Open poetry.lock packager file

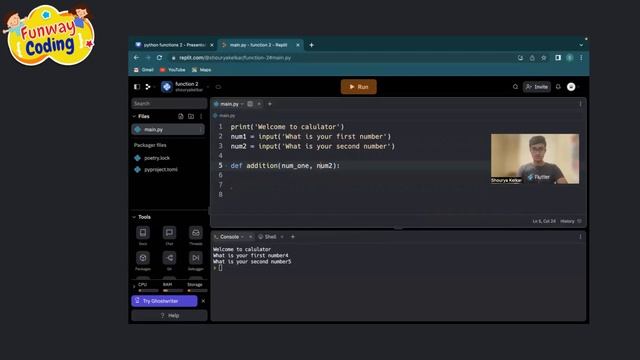point(157,158)
